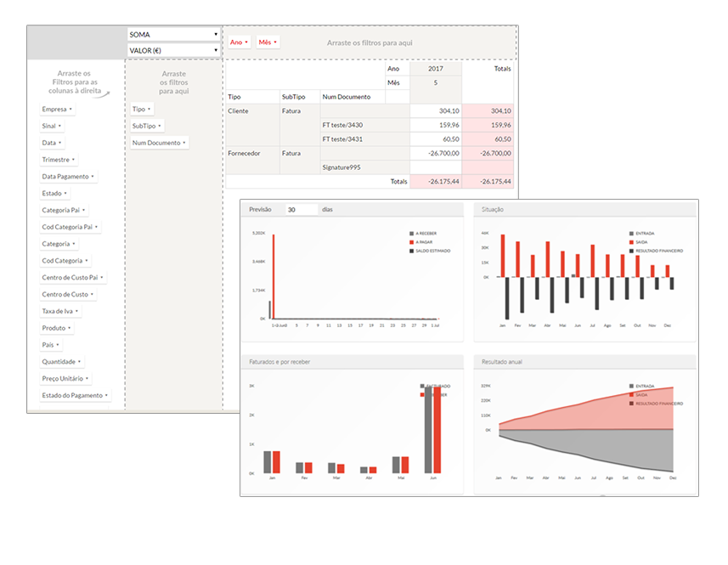Click the Cliente row label
Viewport: 728px width, 565px height.
(x=238, y=111)
